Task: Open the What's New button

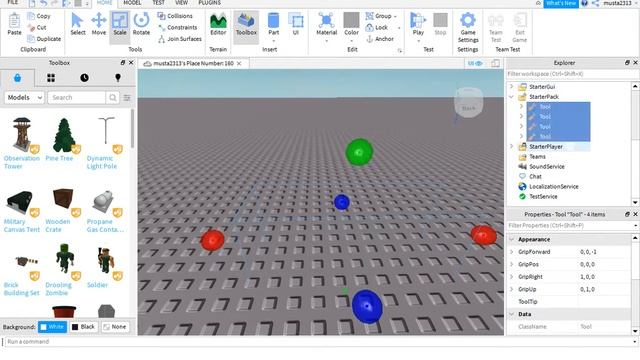Action: [561, 3]
